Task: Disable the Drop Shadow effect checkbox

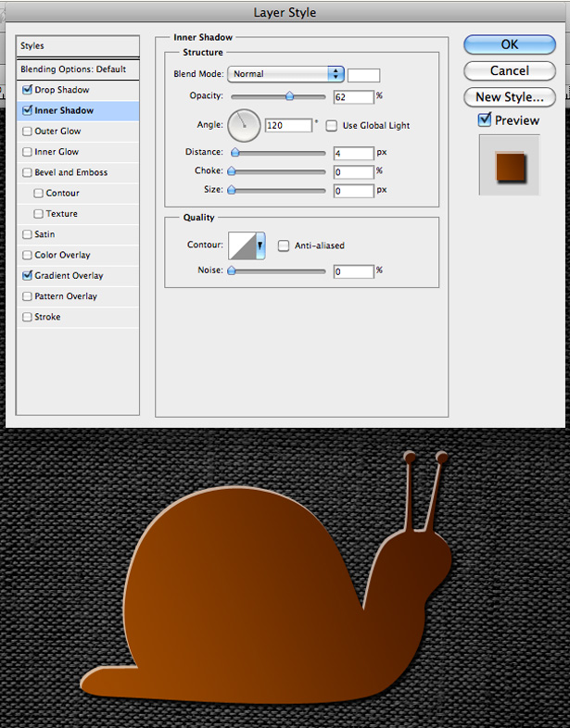Action: pyautogui.click(x=28, y=90)
